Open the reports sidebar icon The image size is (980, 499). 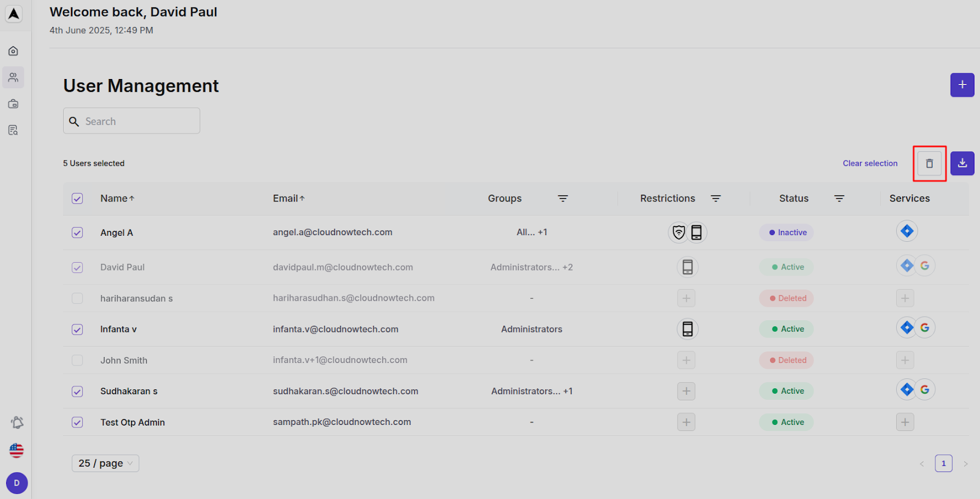13,130
